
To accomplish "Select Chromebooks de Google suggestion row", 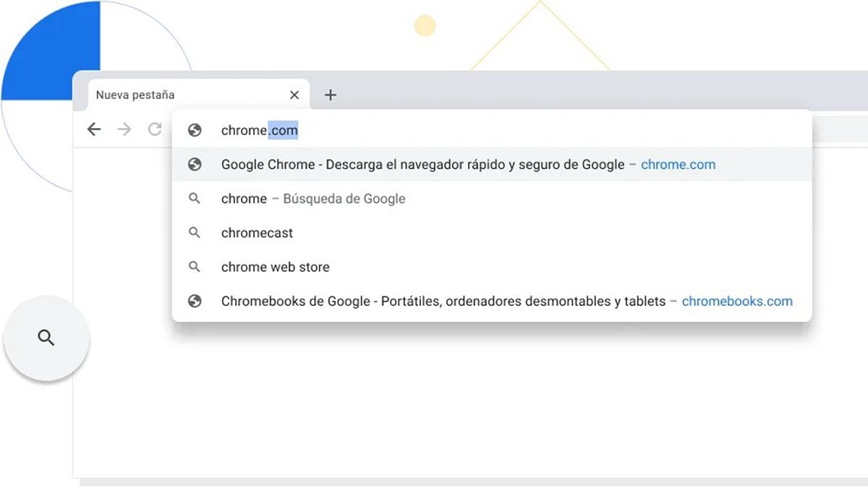I will [x=492, y=301].
